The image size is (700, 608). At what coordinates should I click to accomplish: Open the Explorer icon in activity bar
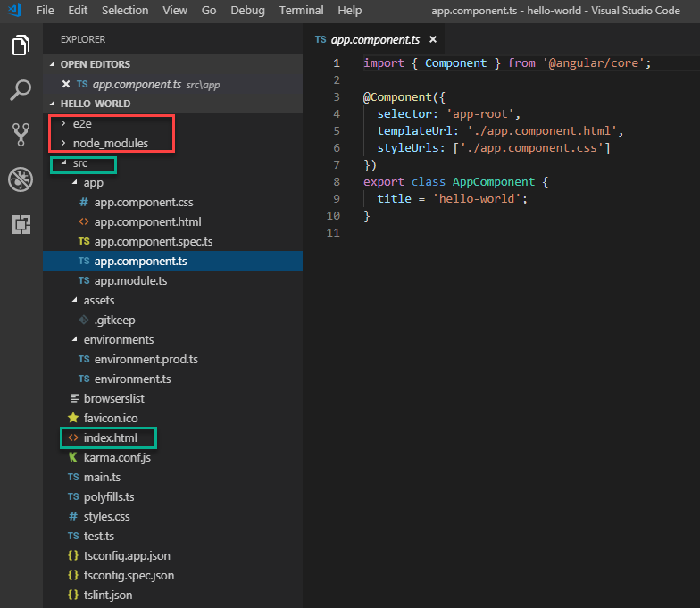21,46
